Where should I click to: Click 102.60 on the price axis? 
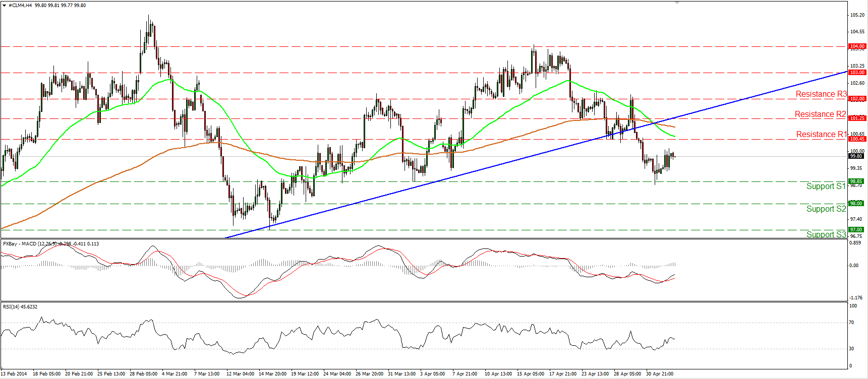[x=857, y=83]
